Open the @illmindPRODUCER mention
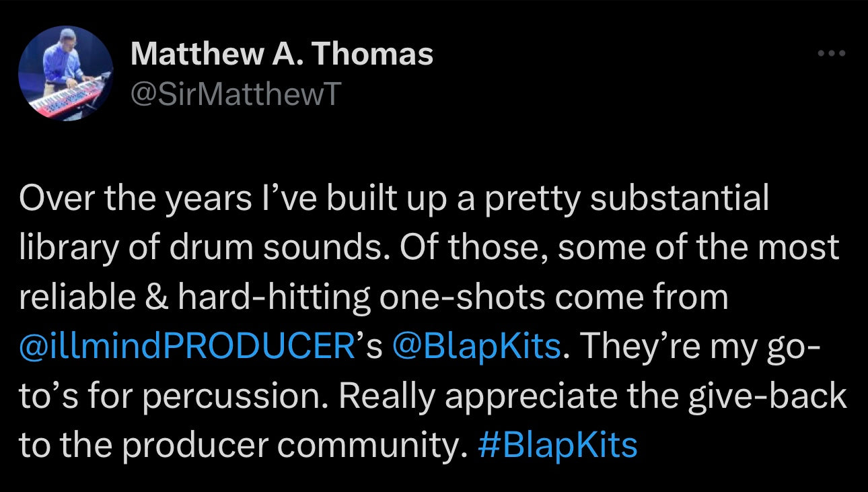 click(187, 346)
